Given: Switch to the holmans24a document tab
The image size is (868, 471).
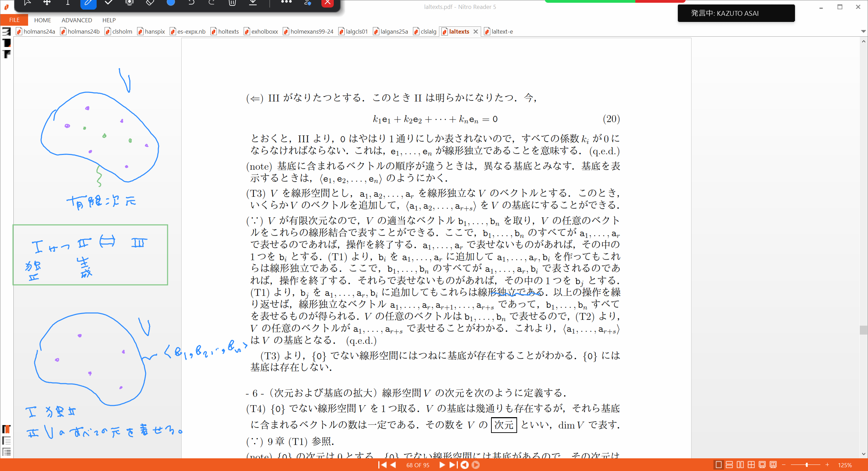Looking at the screenshot, I should pos(36,32).
